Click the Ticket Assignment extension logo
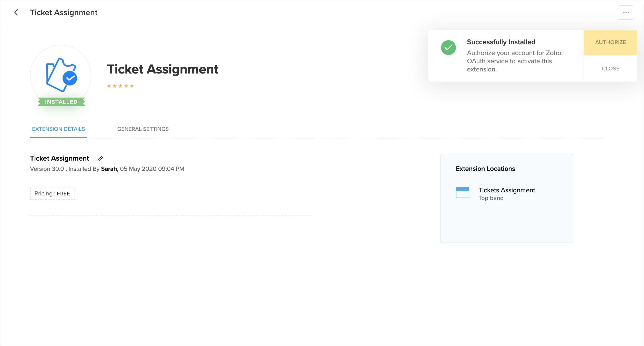The height and width of the screenshot is (346, 644). (x=61, y=75)
